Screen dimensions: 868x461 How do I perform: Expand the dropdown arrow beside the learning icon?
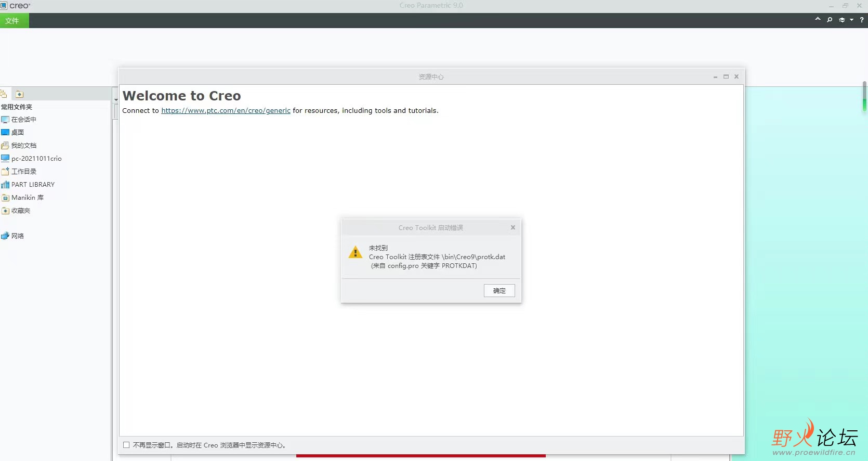(851, 20)
